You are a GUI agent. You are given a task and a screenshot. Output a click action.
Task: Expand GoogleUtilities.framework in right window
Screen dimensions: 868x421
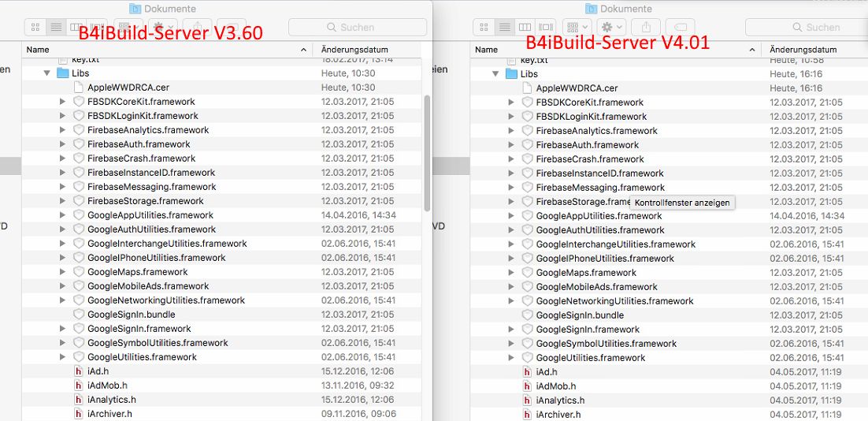[511, 357]
